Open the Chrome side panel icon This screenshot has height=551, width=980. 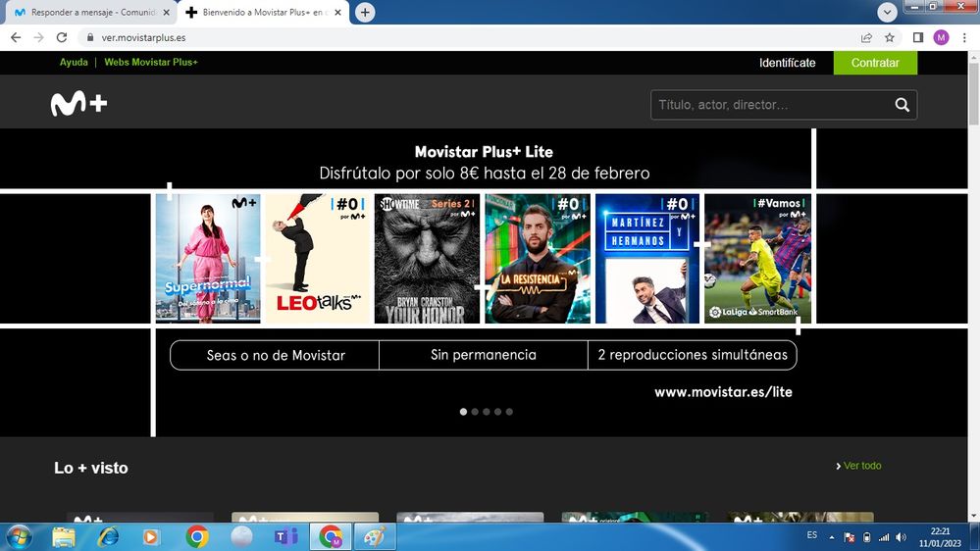(x=918, y=37)
